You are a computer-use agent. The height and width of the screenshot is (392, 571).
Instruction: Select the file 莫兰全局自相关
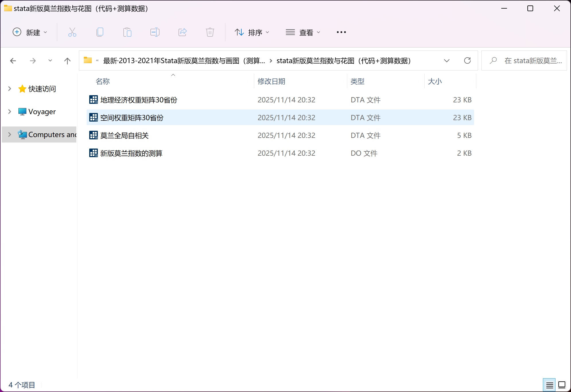(x=124, y=135)
